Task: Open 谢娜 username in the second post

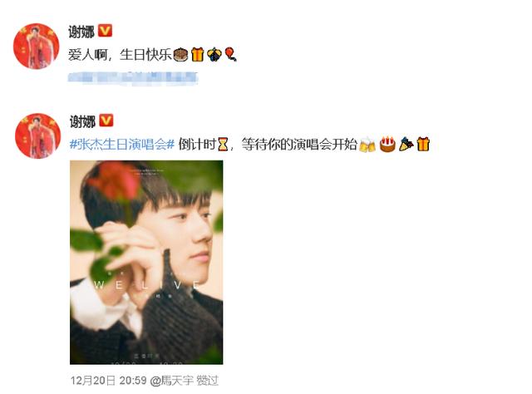Action: tap(82, 121)
